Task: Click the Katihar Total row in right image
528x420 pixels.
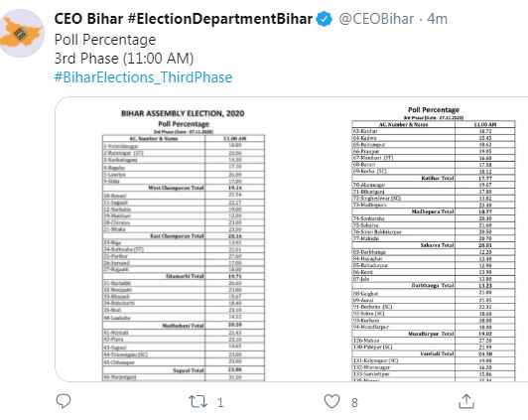Action: pyautogui.click(x=434, y=178)
